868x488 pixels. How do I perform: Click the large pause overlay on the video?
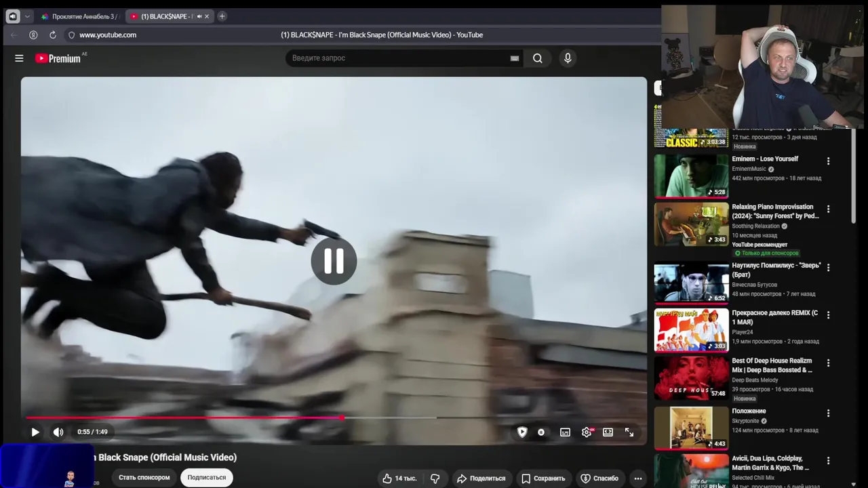click(x=334, y=261)
